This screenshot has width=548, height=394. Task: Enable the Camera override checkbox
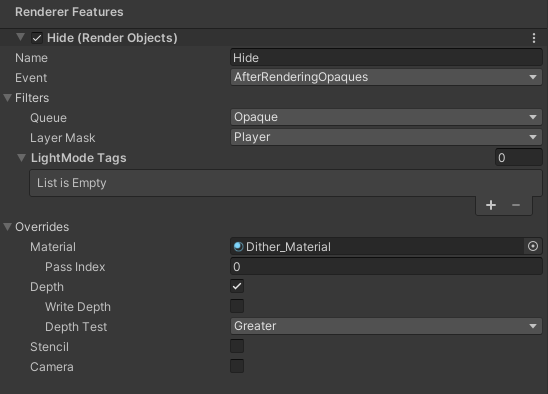click(237, 366)
